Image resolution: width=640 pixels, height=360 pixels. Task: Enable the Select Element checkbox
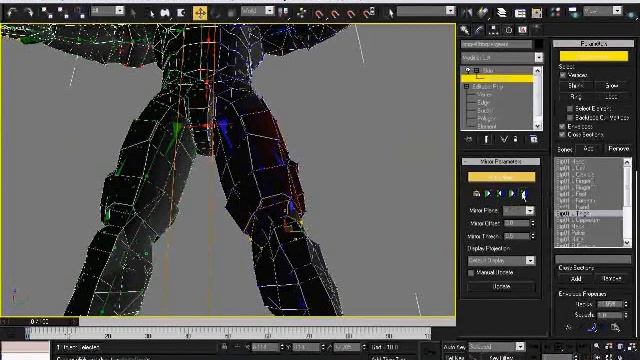570,109
